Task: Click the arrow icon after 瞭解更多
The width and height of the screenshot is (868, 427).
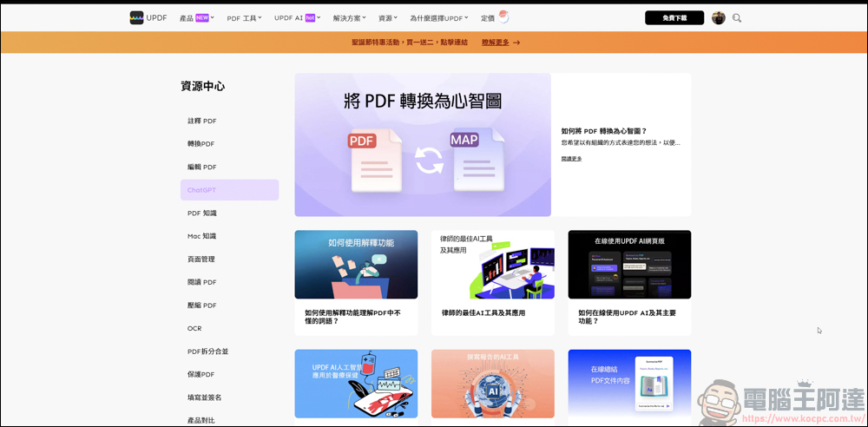Action: point(516,42)
